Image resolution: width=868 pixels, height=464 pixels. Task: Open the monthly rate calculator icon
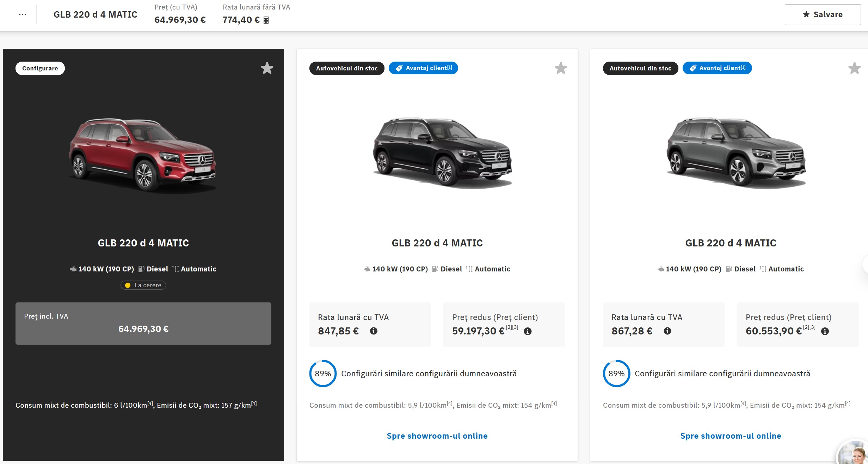tap(266, 20)
